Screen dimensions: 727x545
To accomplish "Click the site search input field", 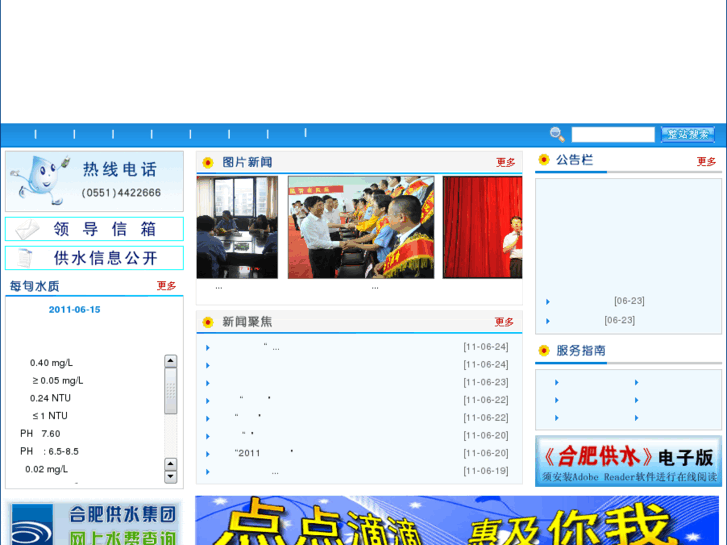I will [613, 135].
